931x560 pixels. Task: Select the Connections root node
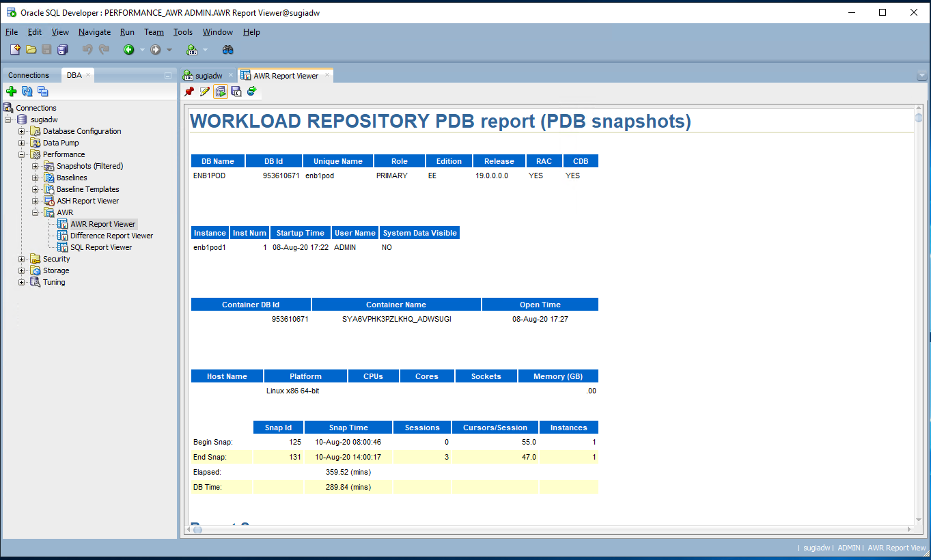pos(36,108)
